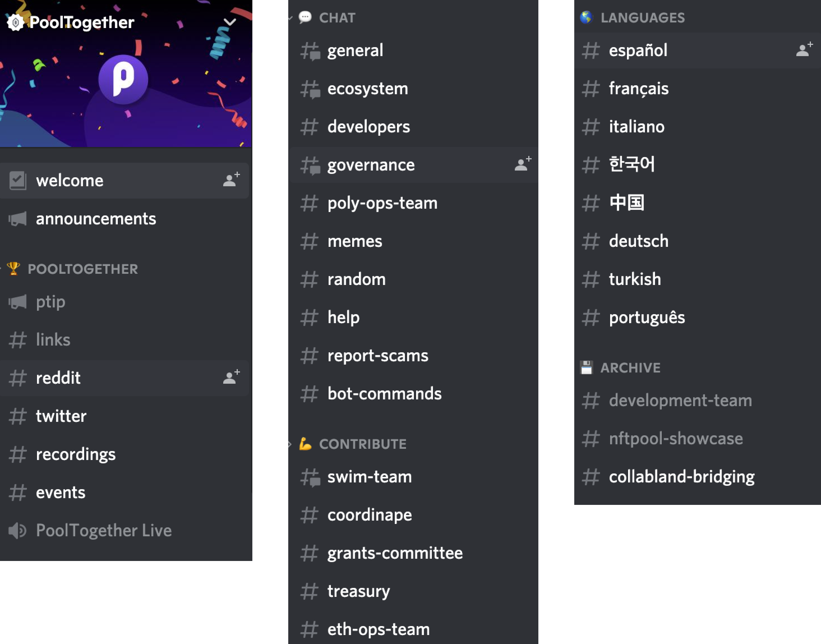Open the reddit channel
The image size is (821, 644).
pyautogui.click(x=124, y=378)
